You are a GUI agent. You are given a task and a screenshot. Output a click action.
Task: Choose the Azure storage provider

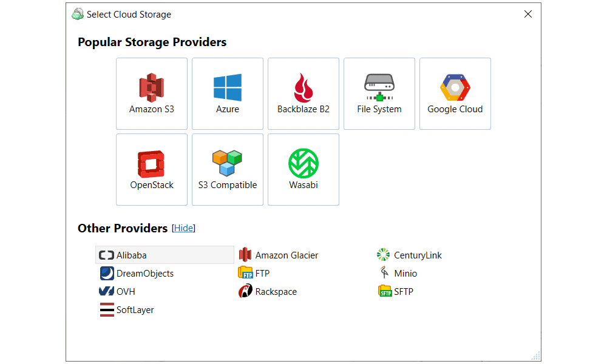[x=227, y=93]
